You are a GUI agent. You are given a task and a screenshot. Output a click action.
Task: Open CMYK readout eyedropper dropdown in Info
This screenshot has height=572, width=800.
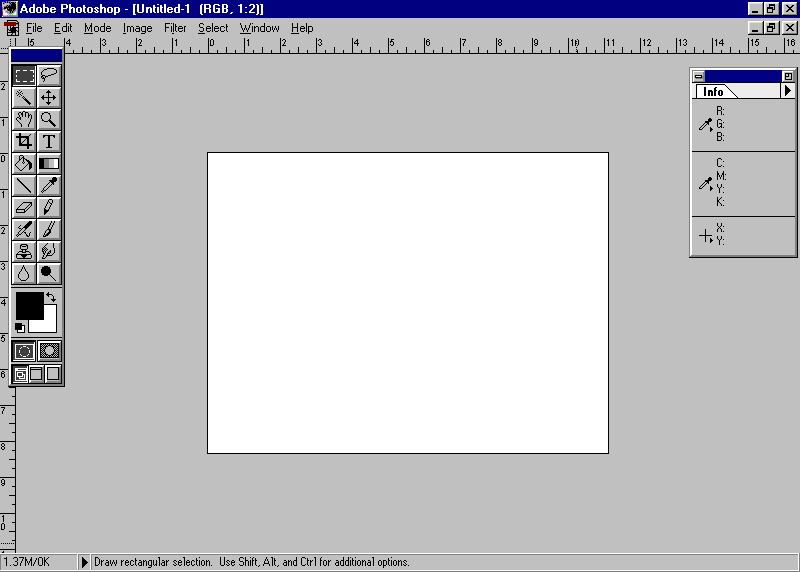pos(706,184)
